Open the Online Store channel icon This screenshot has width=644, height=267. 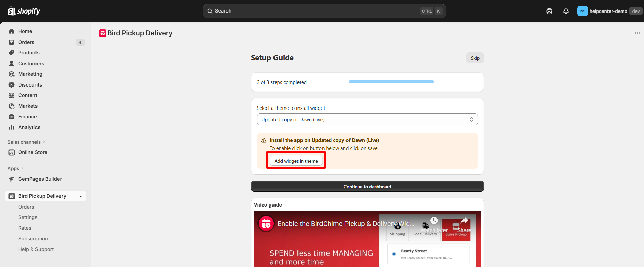pos(11,152)
